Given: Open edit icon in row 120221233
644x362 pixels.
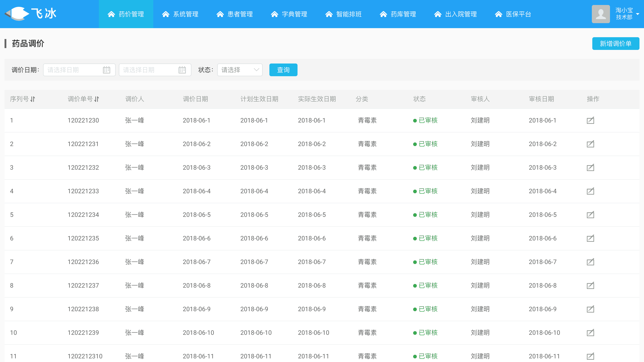Looking at the screenshot, I should [x=590, y=191].
